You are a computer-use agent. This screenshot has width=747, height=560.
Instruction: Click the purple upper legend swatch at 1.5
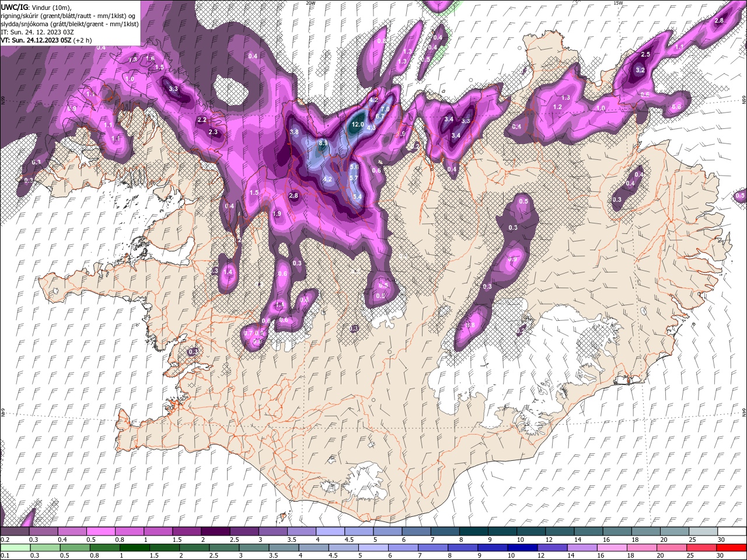[x=186, y=531]
